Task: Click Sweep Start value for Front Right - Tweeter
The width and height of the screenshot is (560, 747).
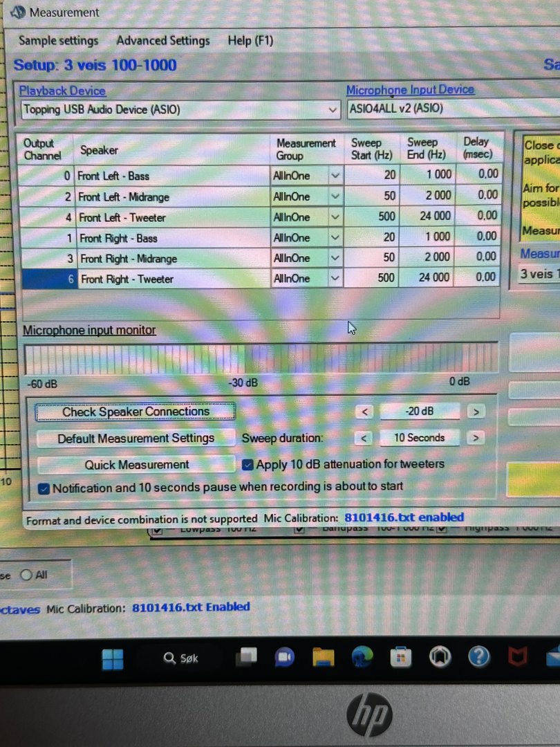Action: pyautogui.click(x=371, y=278)
